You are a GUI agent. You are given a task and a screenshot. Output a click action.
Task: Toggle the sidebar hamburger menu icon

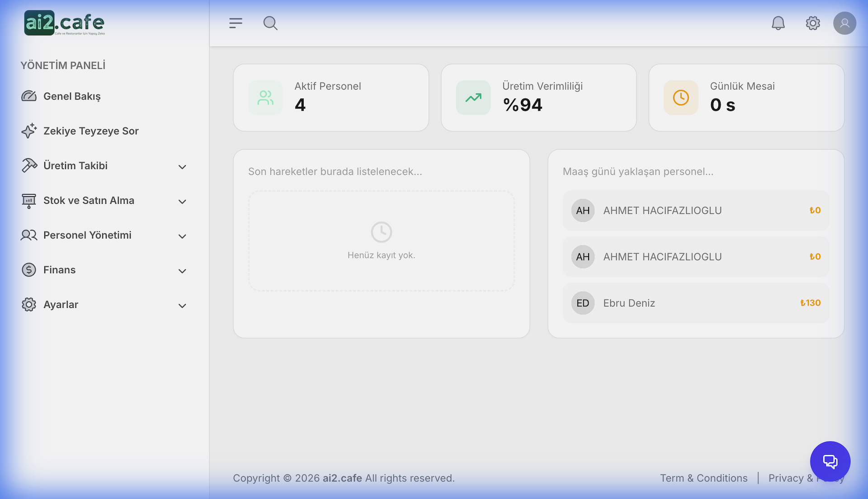tap(236, 23)
